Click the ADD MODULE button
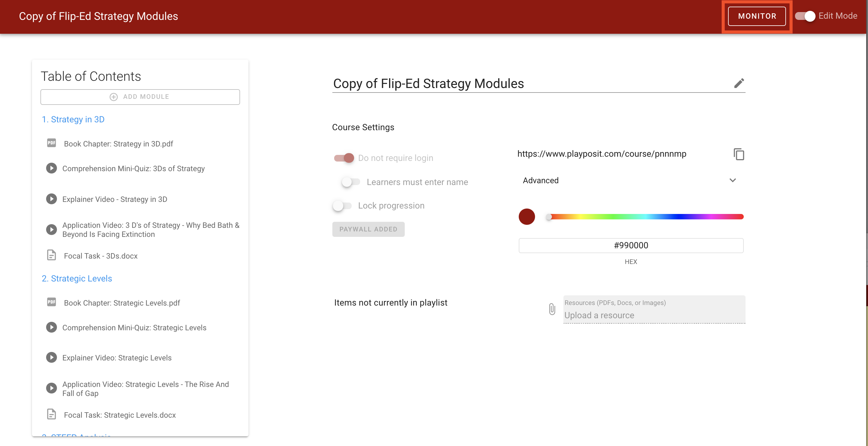The image size is (868, 446). click(x=140, y=97)
